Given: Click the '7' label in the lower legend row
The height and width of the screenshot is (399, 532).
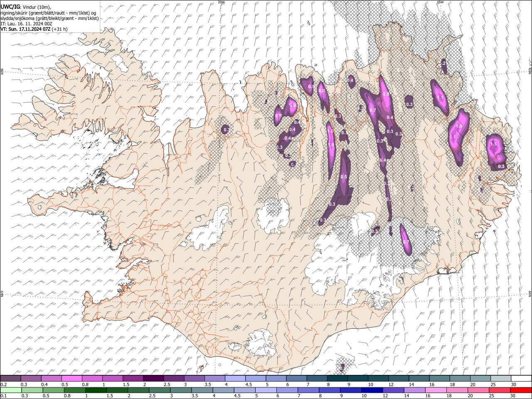Looking at the screenshot, I should 298,396.
